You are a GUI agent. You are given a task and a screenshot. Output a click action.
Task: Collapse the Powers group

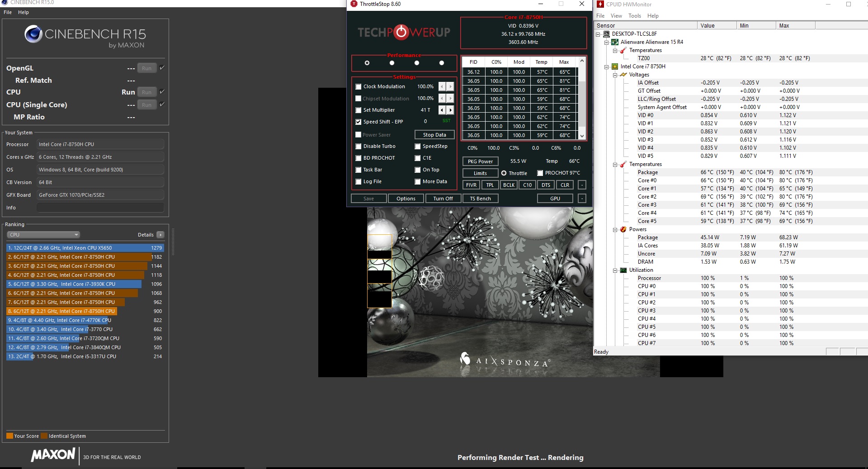615,230
